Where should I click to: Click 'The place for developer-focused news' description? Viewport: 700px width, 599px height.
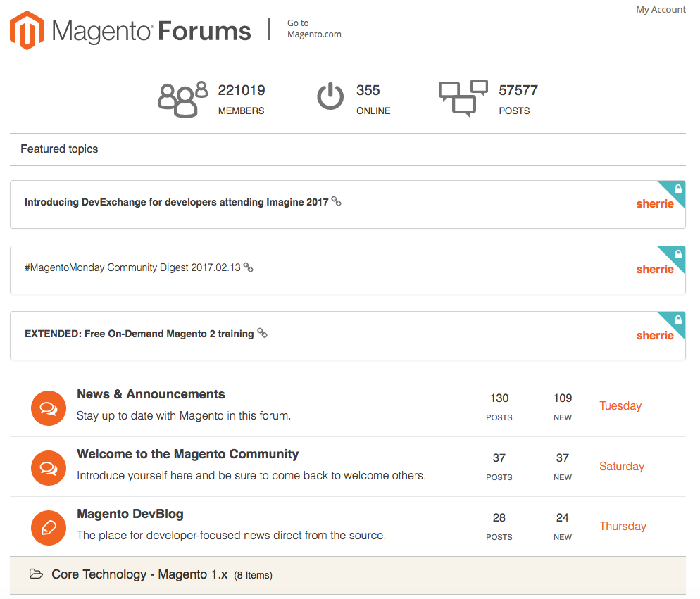[231, 536]
